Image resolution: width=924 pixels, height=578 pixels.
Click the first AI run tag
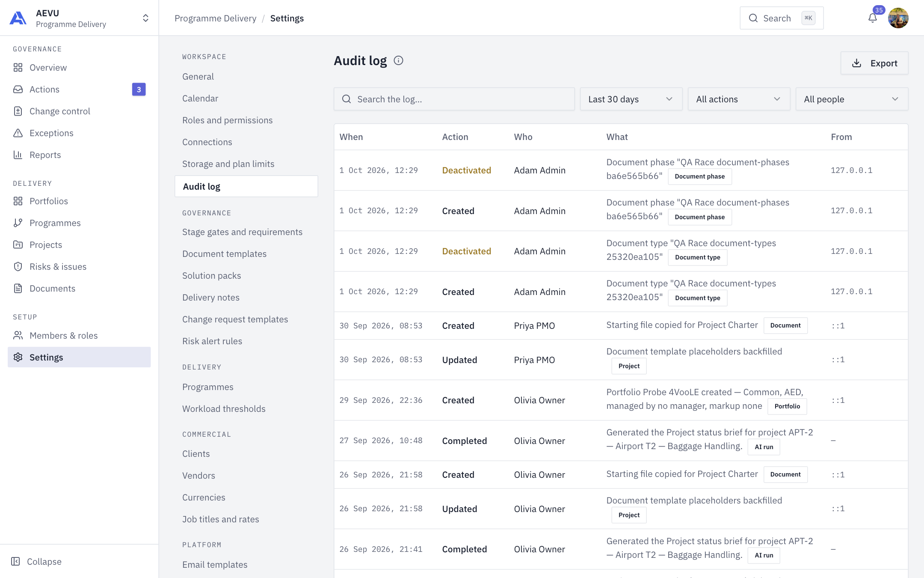(764, 447)
